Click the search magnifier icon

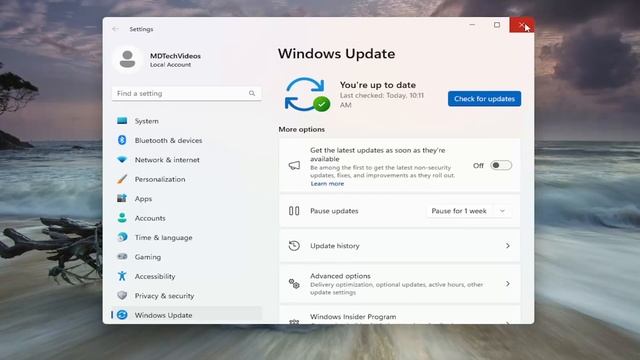point(252,93)
